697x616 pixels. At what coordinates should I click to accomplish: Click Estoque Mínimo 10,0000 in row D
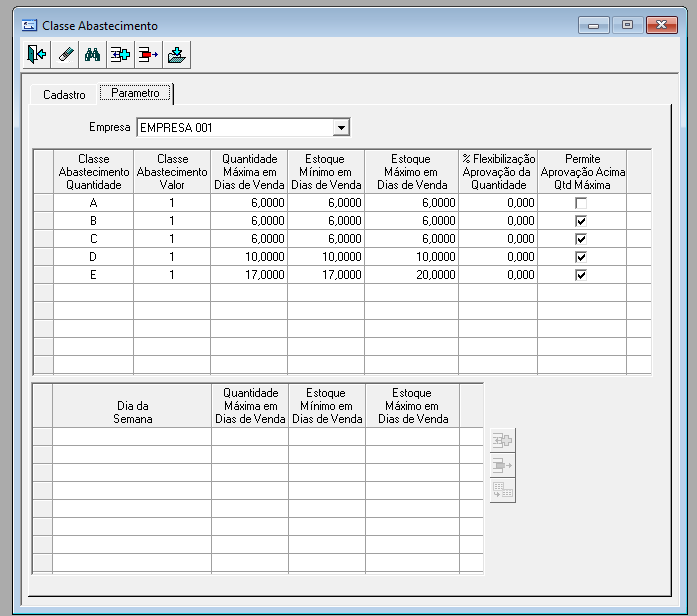tap(326, 257)
